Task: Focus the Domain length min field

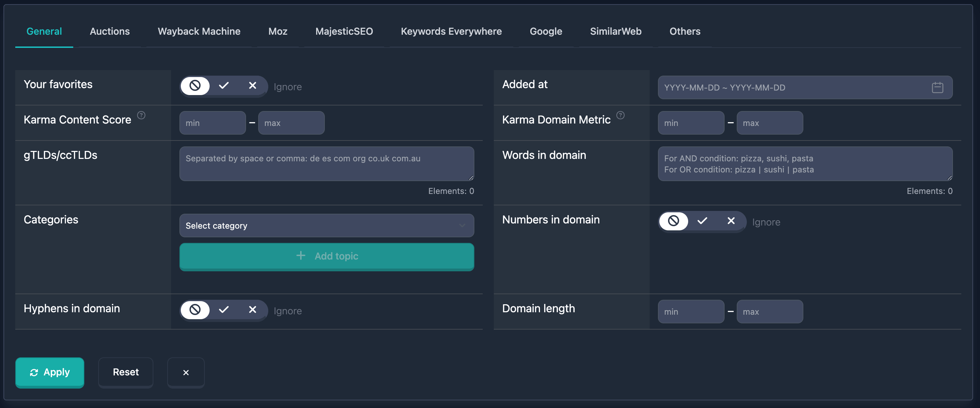Action: tap(691, 312)
